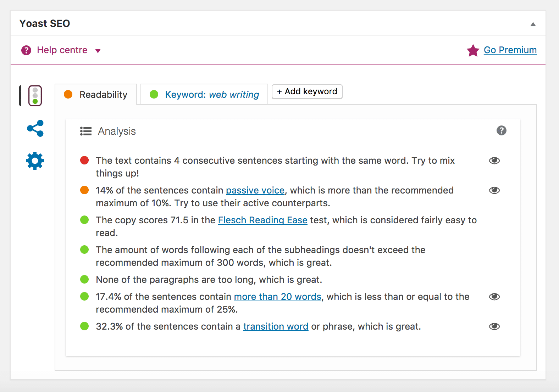The height and width of the screenshot is (392, 559).
Task: Follow the passive voice link
Action: point(255,190)
